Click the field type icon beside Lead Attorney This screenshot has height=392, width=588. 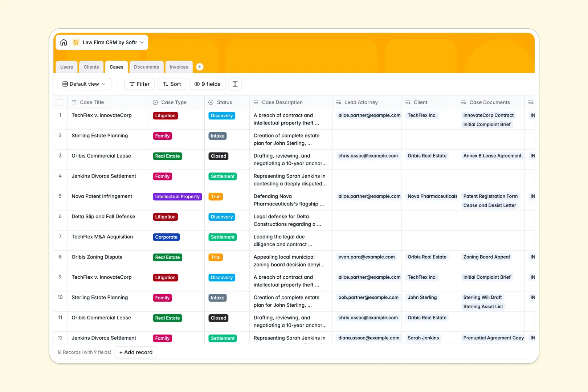(339, 102)
